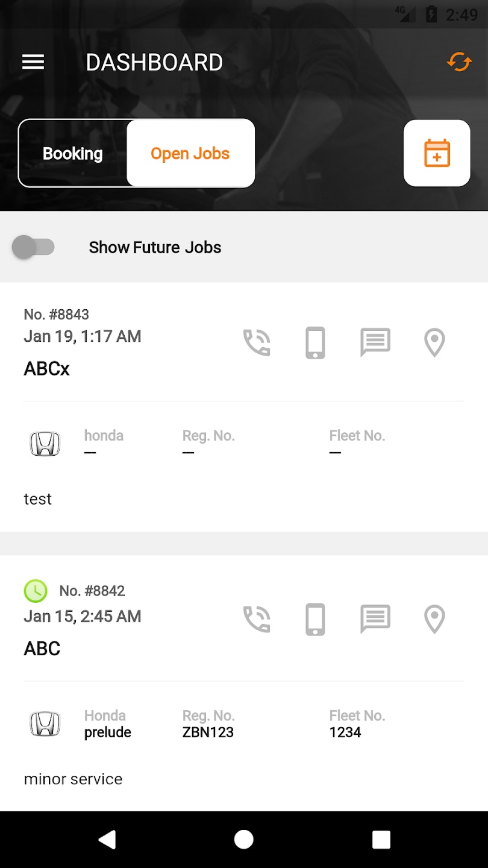
Task: Open the add booking calendar button
Action: coord(437,153)
